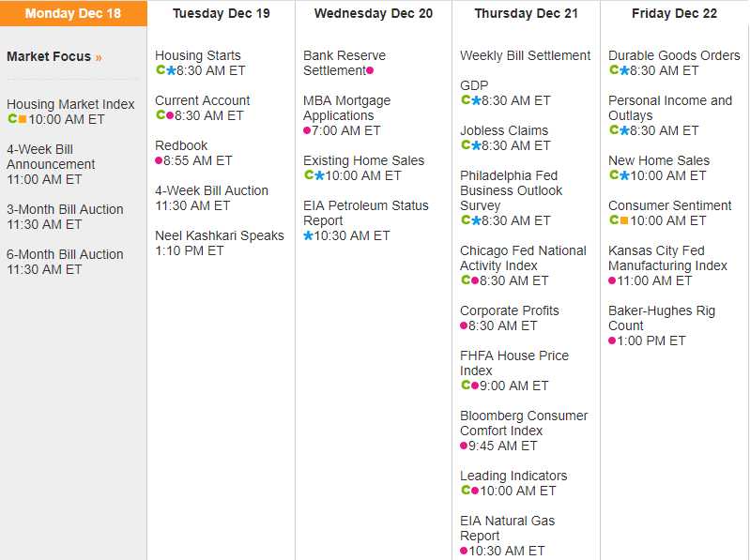Switch to the Thursday Dec 21 column header
750x560 pixels.
[526, 13]
